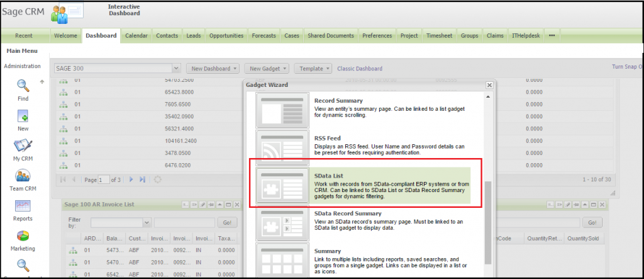
Task: Click the Classic Dashboard link
Action: click(360, 69)
